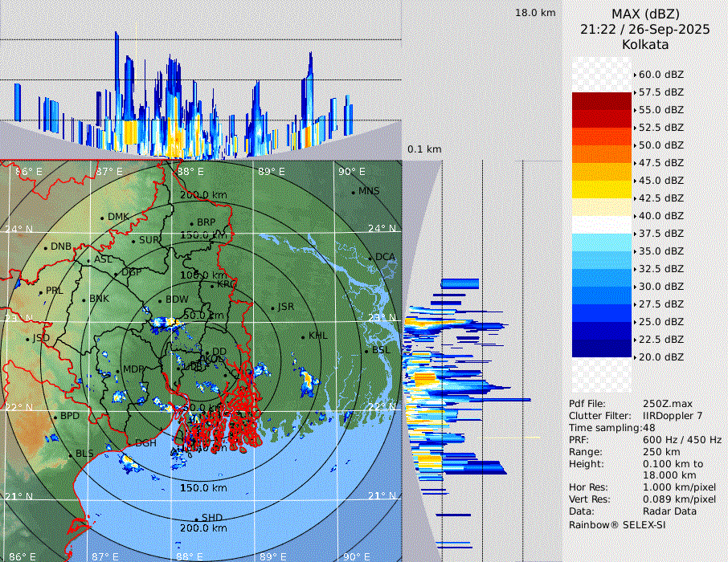Screen dimensions: 728x562
Task: Click the Rainbow SELEX-SI text
Action: (x=617, y=525)
